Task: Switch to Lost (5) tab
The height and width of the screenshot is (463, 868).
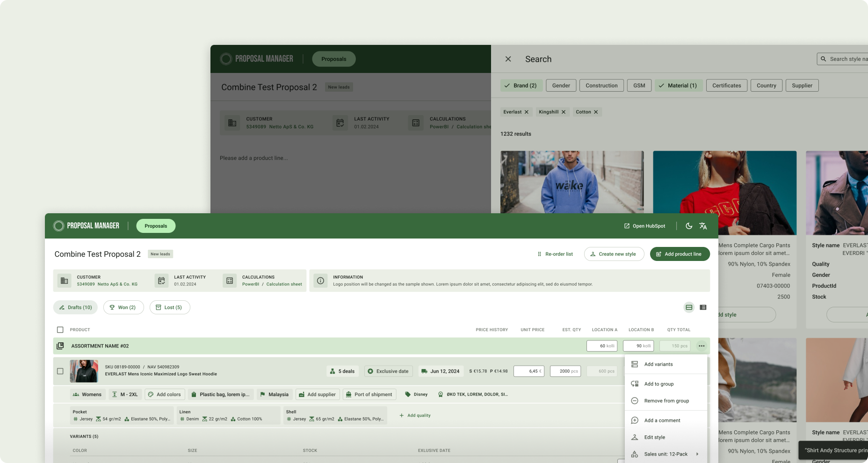Action: tap(170, 307)
